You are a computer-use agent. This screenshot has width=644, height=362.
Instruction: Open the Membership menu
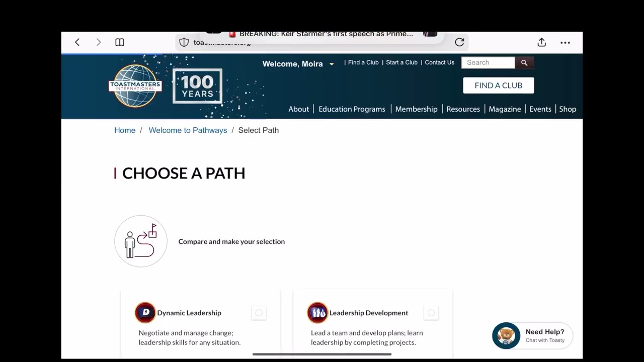click(416, 109)
